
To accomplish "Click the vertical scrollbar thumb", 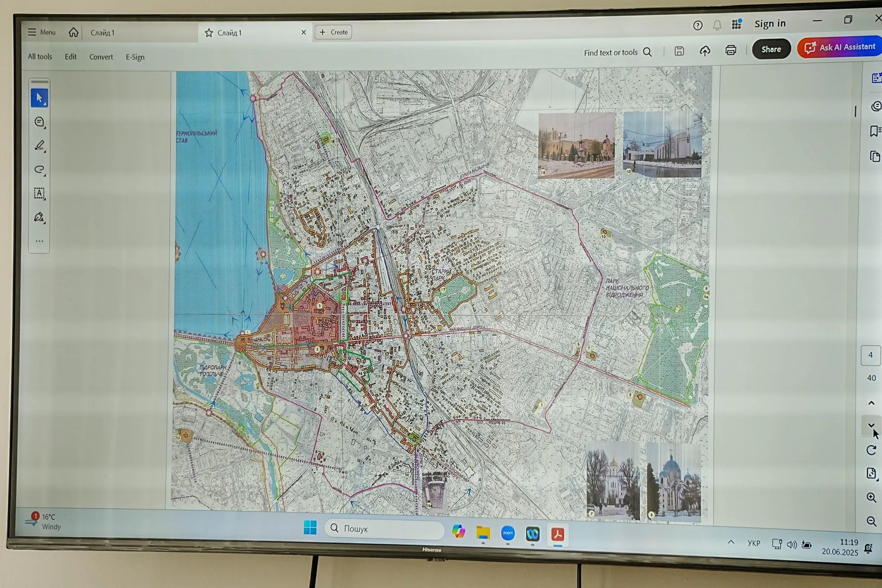I will point(855,111).
